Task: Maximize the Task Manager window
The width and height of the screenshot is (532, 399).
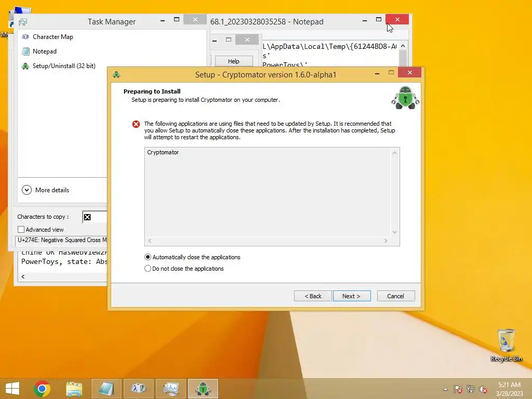Action: click(x=177, y=20)
